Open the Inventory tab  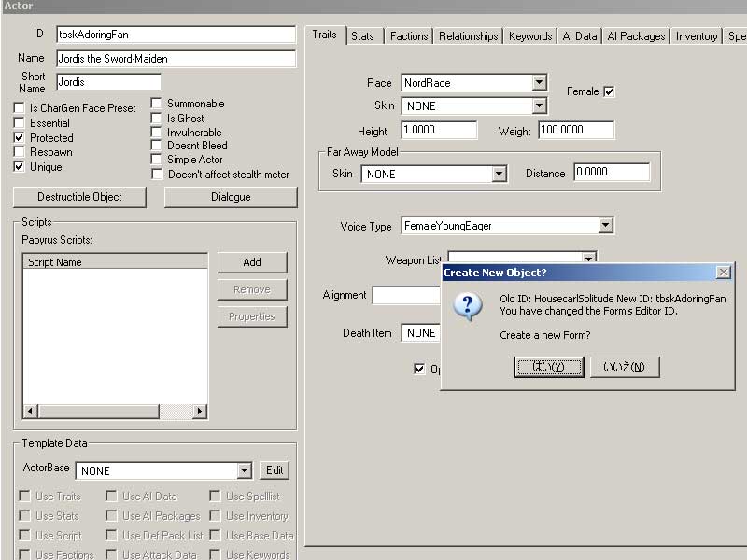pyautogui.click(x=697, y=36)
